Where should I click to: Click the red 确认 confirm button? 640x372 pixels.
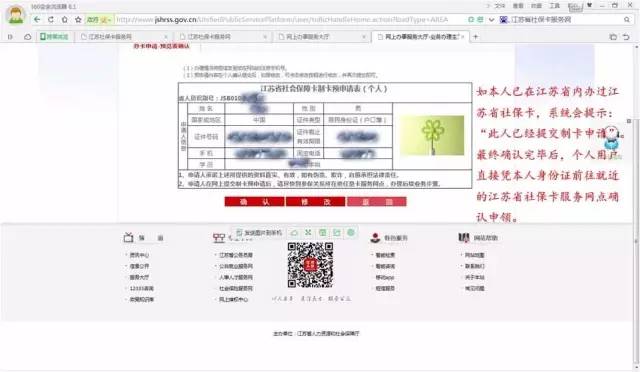tap(254, 202)
